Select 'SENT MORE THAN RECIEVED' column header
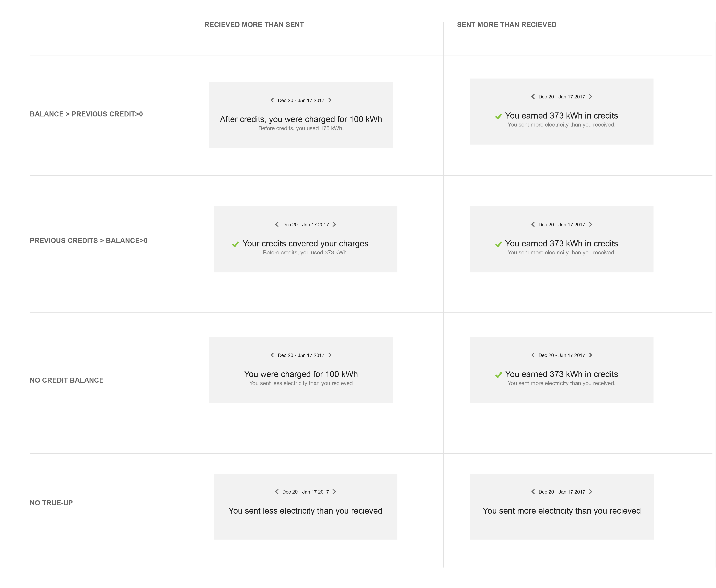 tap(506, 25)
